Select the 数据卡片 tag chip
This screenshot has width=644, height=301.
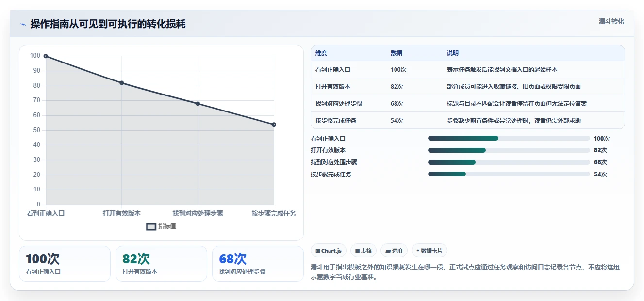pos(429,251)
